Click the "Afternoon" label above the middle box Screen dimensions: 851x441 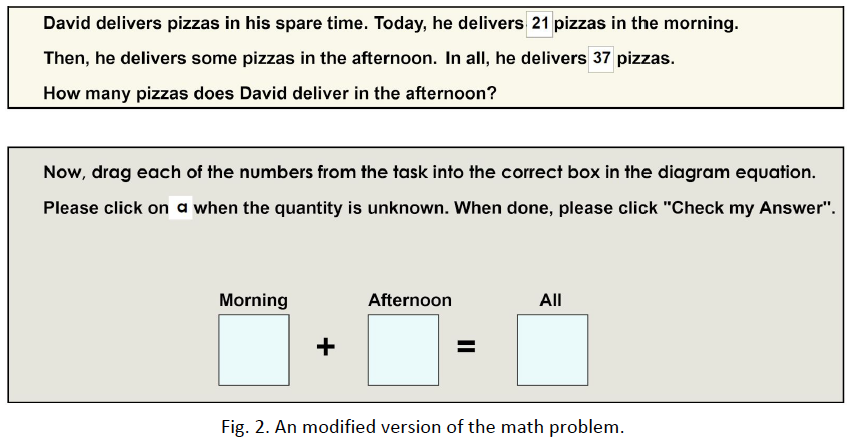[x=410, y=300]
